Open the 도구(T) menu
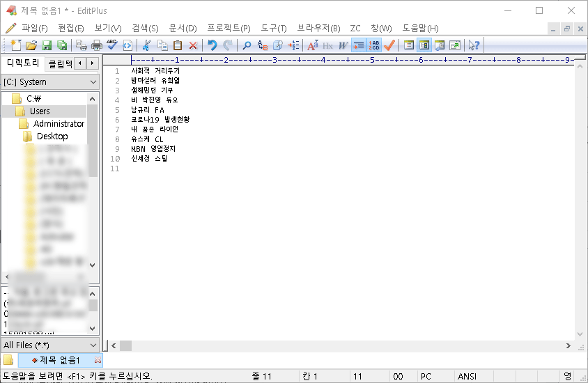The height and width of the screenshot is (383, 588). [x=274, y=28]
